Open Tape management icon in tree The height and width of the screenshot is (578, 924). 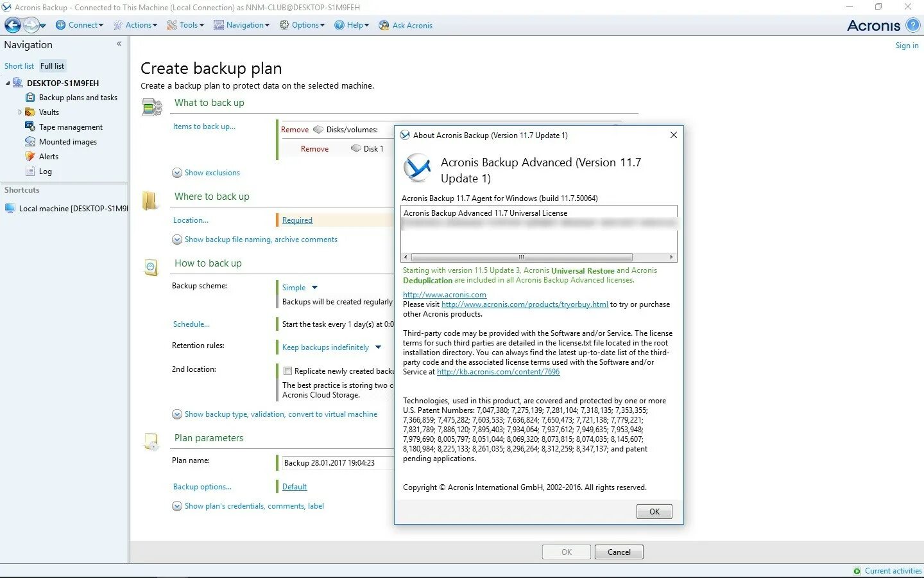click(x=30, y=127)
